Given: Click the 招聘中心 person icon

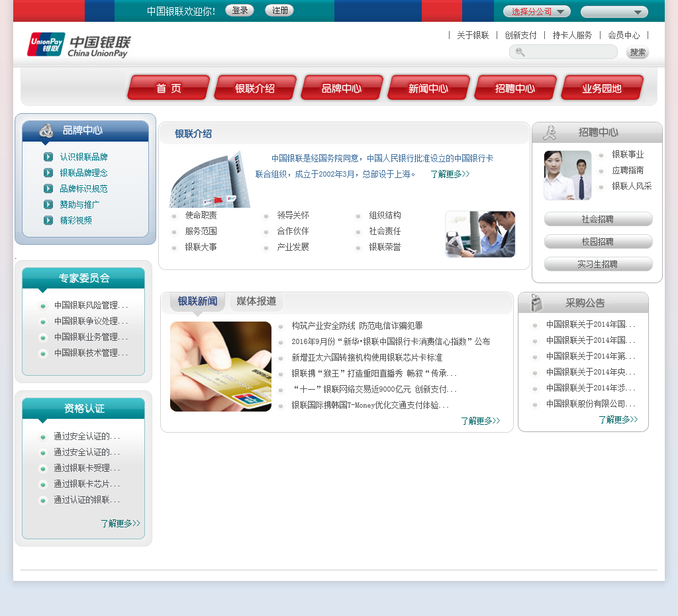Looking at the screenshot, I should [550, 132].
